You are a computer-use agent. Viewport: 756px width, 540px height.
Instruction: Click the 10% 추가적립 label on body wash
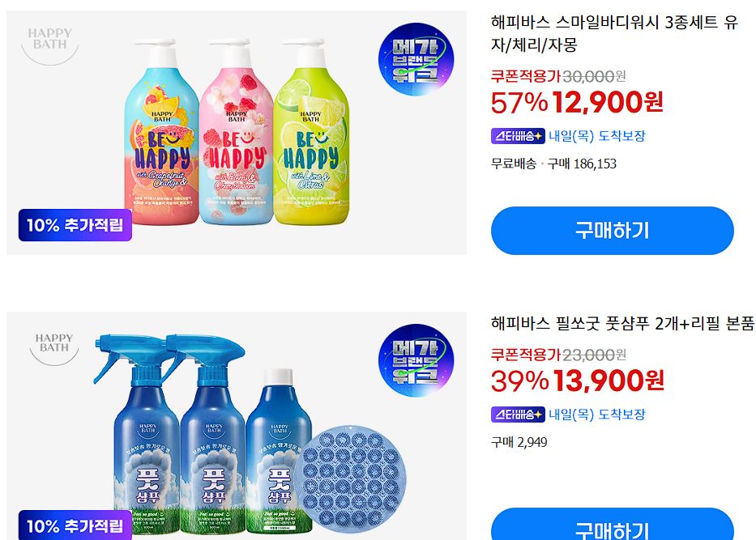click(x=75, y=225)
